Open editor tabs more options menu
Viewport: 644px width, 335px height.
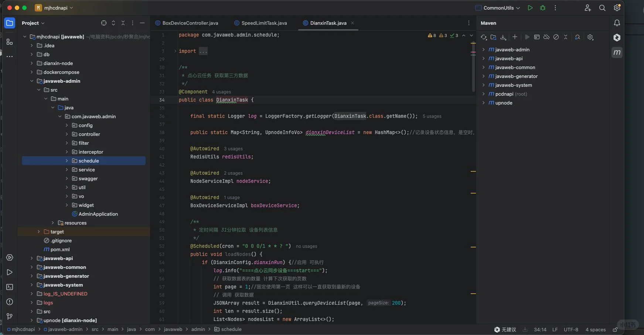469,23
